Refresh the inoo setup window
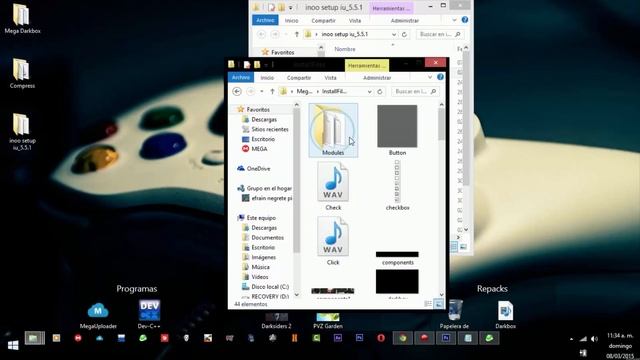Image resolution: width=640 pixels, height=360 pixels. (x=404, y=34)
